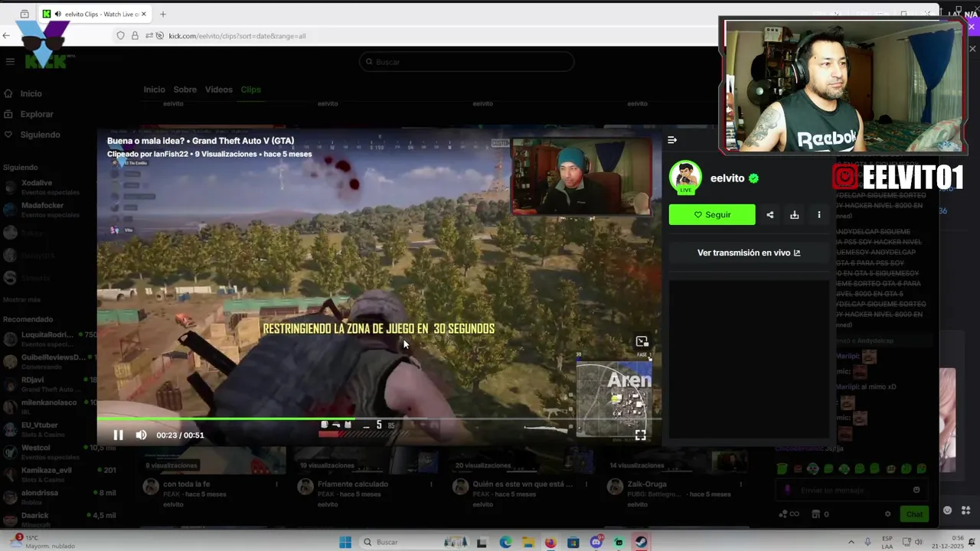The width and height of the screenshot is (980, 551).
Task: Click the eelvito channel name
Action: (x=727, y=178)
